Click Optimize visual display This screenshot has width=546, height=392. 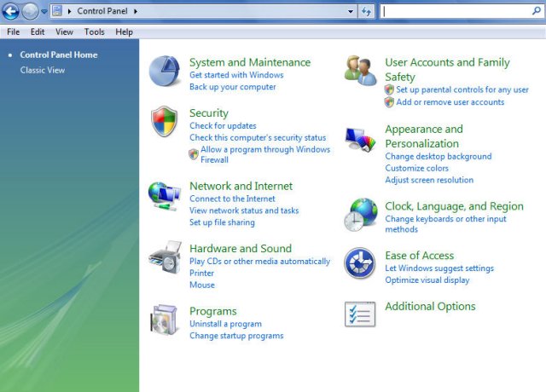427,280
